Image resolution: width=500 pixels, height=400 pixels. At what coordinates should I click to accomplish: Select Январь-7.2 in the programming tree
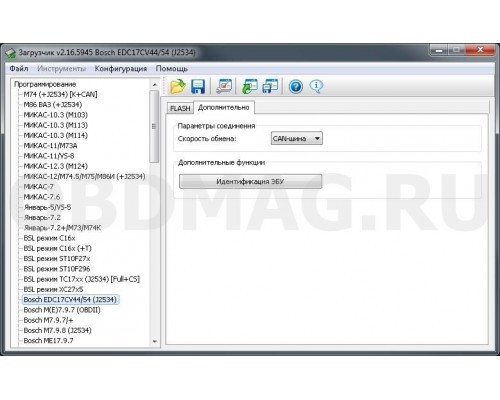pyautogui.click(x=42, y=217)
